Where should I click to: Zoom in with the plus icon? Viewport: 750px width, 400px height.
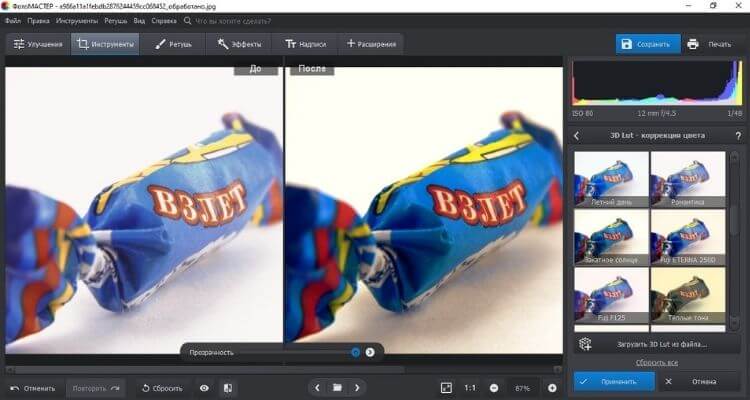coord(552,387)
